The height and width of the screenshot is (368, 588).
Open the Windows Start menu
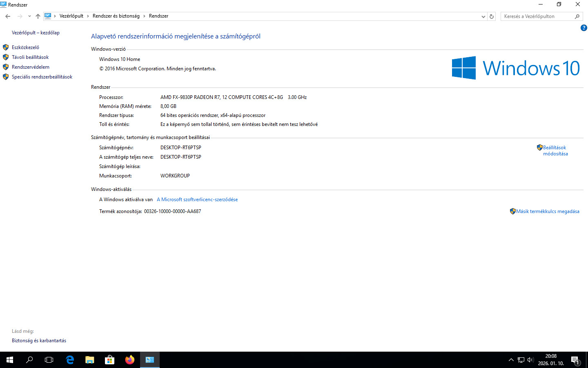click(x=10, y=360)
